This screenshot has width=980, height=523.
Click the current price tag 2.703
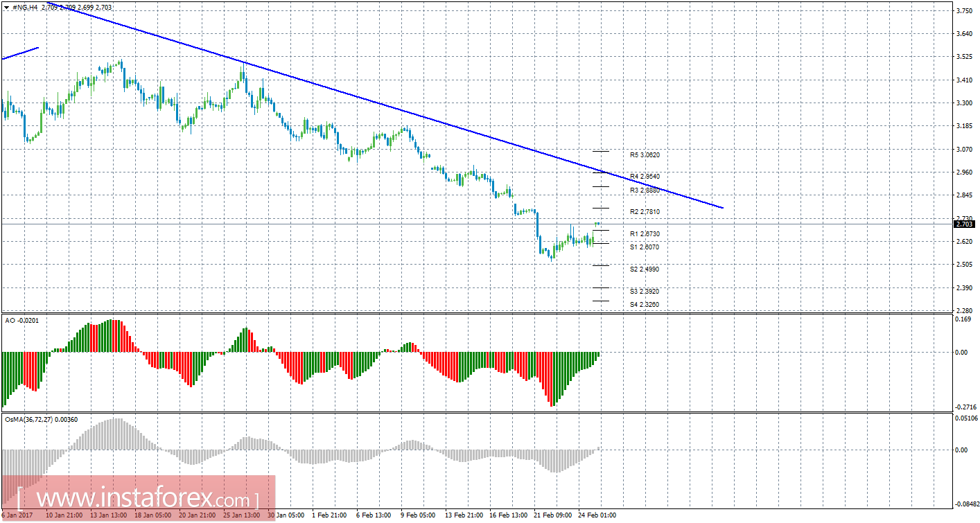(963, 224)
